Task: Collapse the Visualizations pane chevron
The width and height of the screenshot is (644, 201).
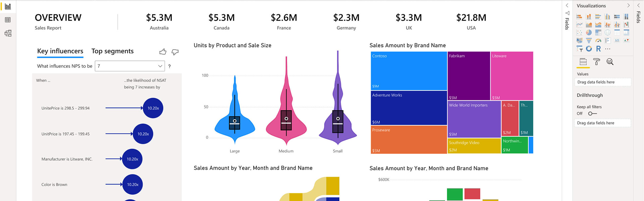Action: pyautogui.click(x=628, y=6)
